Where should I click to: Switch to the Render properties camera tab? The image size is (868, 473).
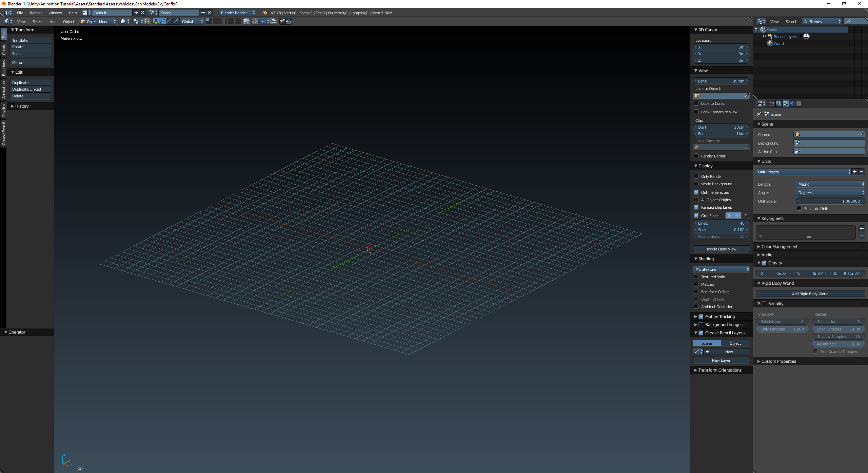click(772, 103)
